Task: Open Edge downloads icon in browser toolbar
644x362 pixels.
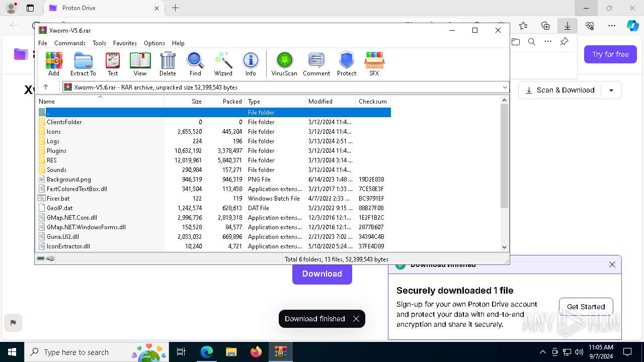Action: [x=568, y=26]
